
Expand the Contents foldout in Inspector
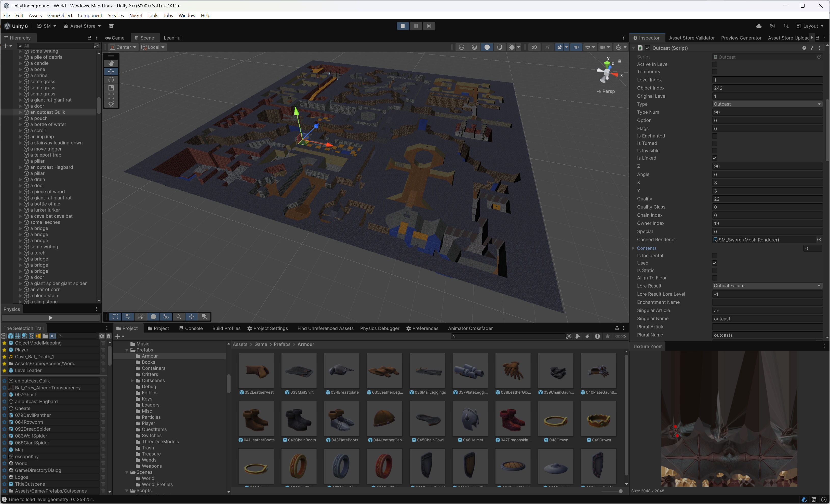[x=633, y=248]
